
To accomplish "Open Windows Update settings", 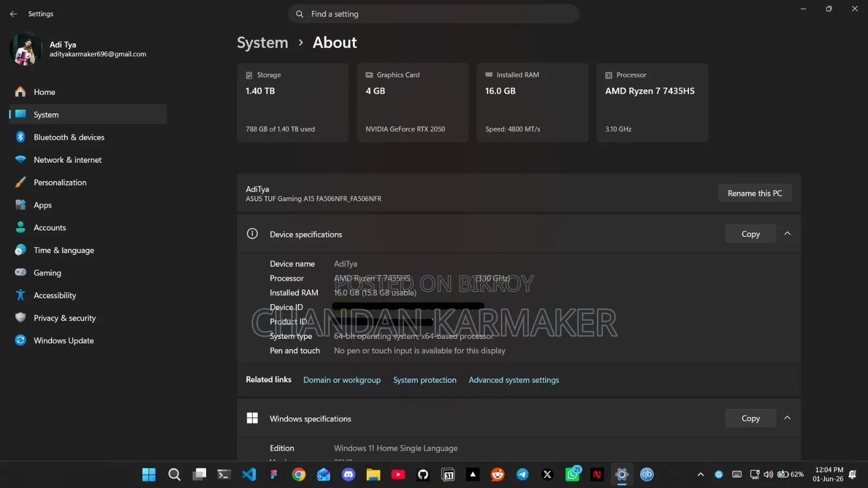I will tap(88, 341).
